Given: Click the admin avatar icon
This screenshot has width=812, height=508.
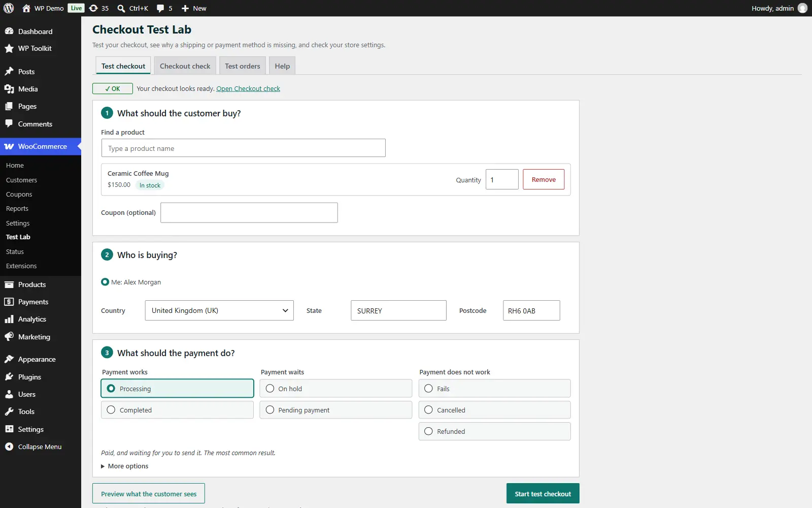Looking at the screenshot, I should 802,8.
